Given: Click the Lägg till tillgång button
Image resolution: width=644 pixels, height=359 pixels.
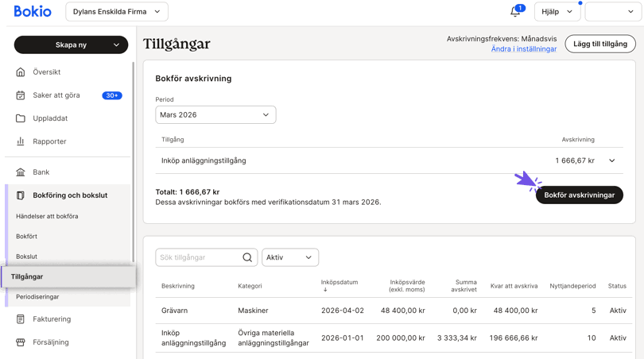Looking at the screenshot, I should coord(599,44).
